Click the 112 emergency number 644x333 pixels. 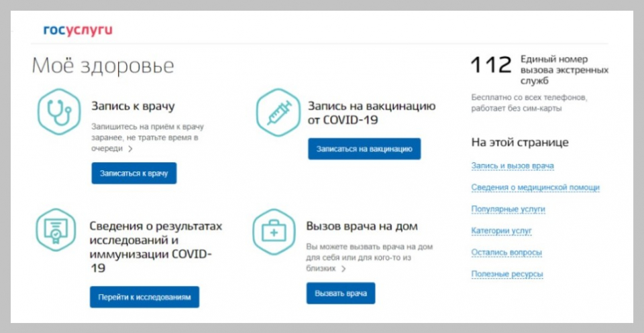(x=491, y=66)
